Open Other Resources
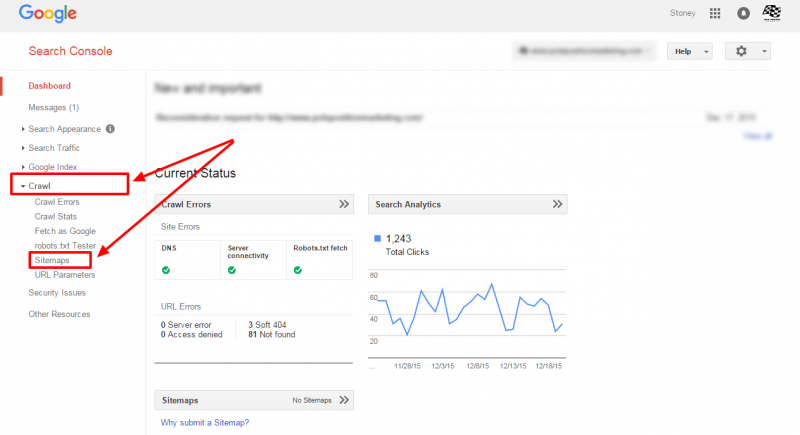This screenshot has height=435, width=800. (x=59, y=314)
